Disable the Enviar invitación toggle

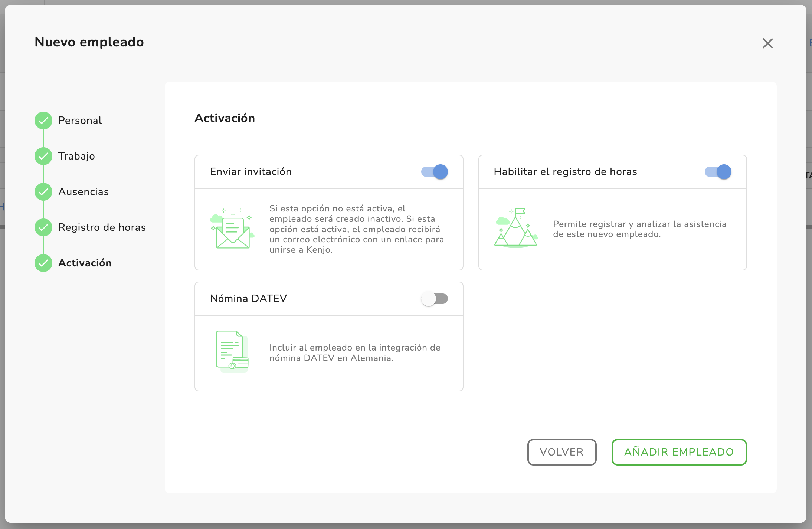tap(435, 172)
